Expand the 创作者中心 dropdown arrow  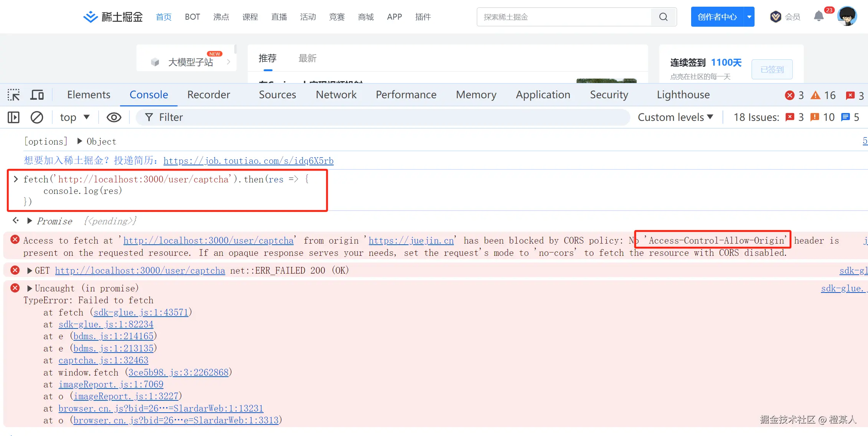pos(749,17)
